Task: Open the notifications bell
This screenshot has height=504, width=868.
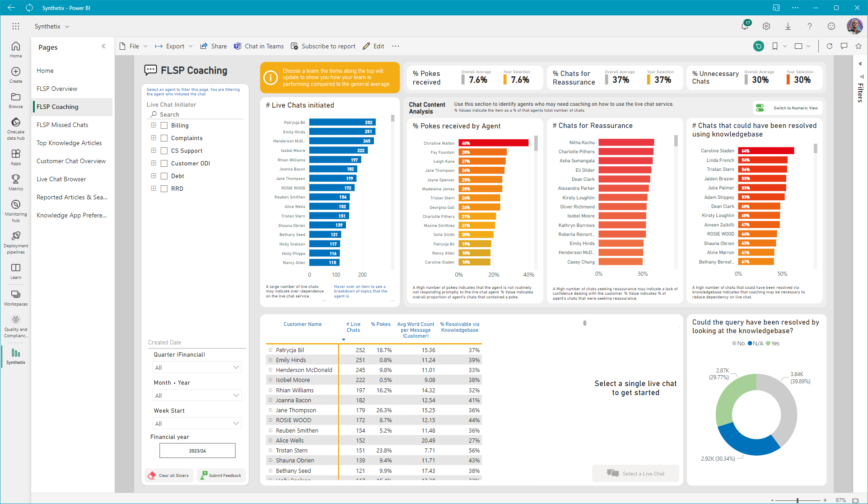Action: tap(745, 26)
